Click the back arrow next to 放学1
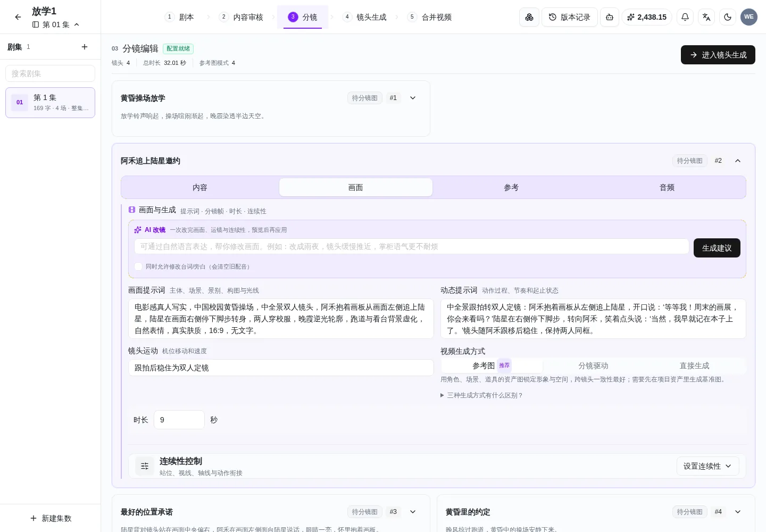Viewport: 766px width, 532px height. click(x=18, y=17)
